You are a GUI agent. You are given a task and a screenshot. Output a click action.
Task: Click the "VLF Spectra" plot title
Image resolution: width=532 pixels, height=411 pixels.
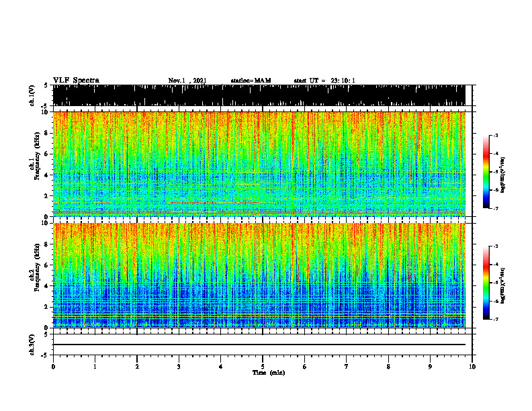76,80
